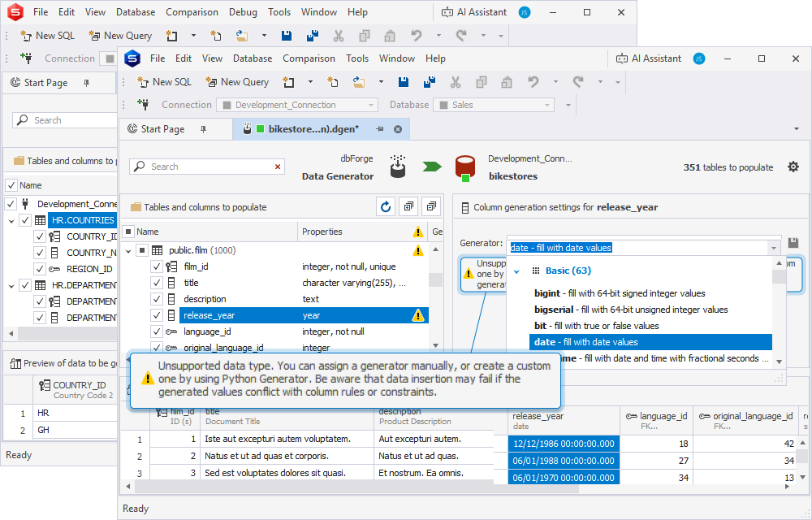Screen dimensions: 812x520
Task: Select date generator option in list
Action: click(650, 342)
